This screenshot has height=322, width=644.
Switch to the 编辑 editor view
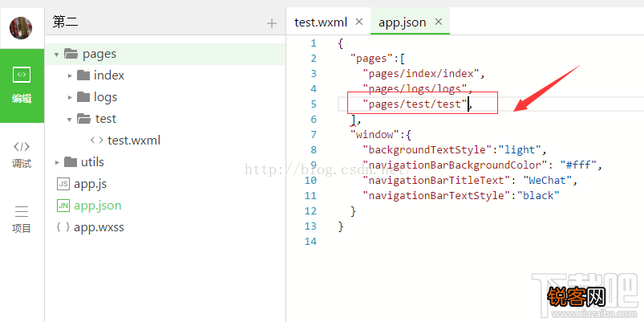[22, 86]
